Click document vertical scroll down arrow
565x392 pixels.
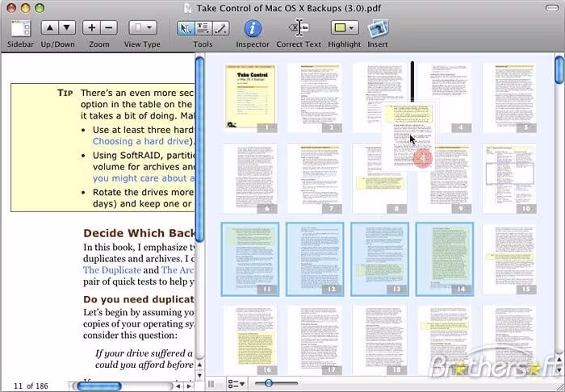click(x=199, y=376)
